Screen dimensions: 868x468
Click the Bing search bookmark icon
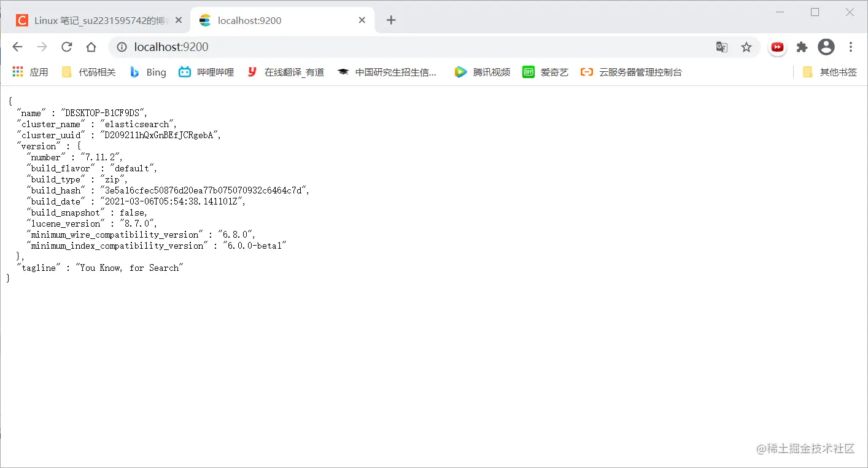coord(134,72)
